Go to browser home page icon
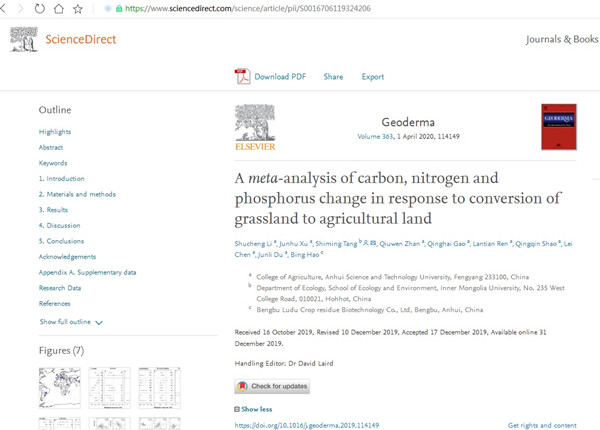 (59, 8)
